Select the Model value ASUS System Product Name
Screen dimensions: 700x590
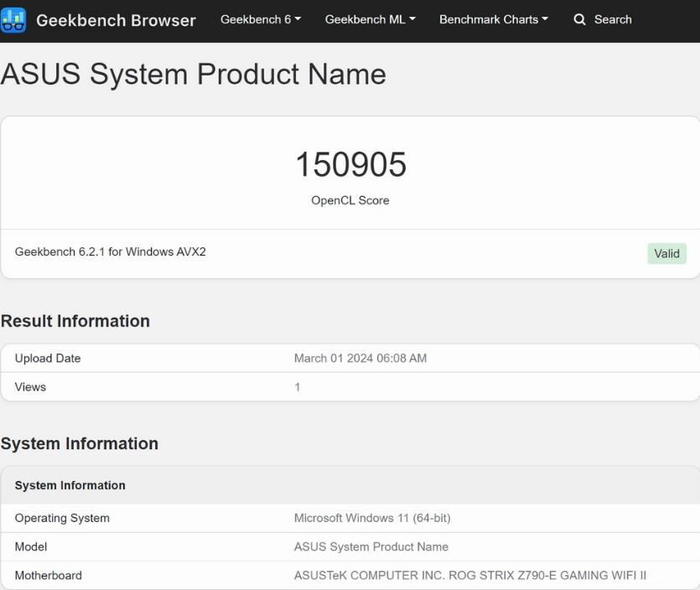pos(371,546)
